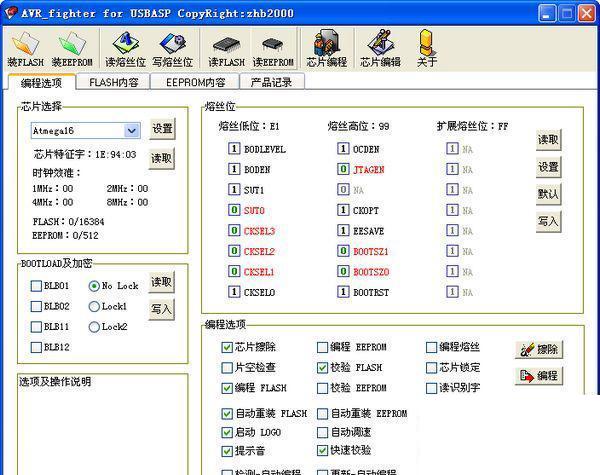Open the Atmega16 chip selection dropdown
Screen dimensions: 600x475
(x=132, y=131)
